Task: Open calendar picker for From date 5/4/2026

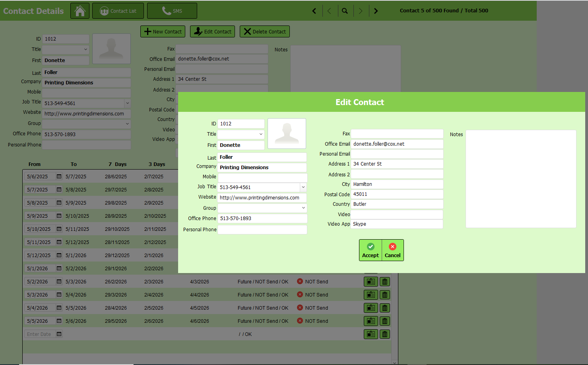Action: pos(59,308)
